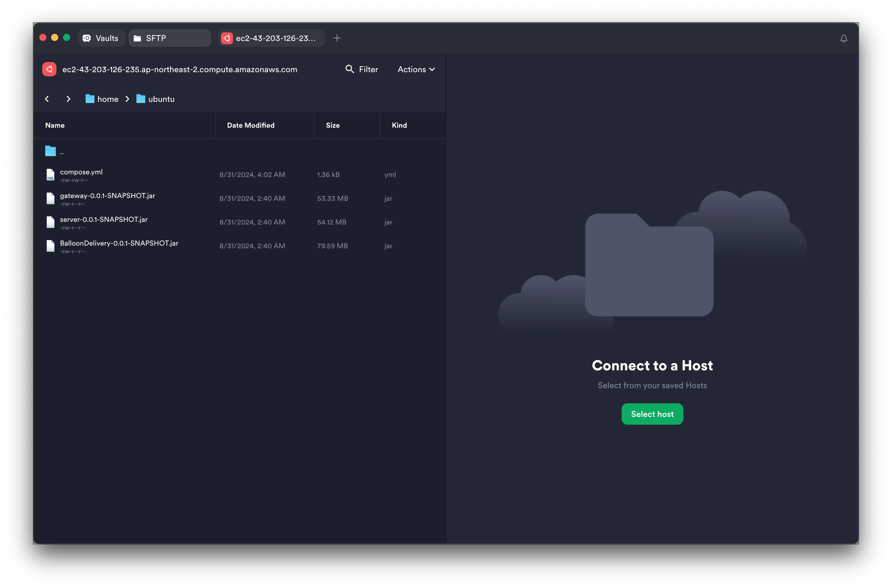
Task: Expand the Actions dropdown menu
Action: click(x=416, y=69)
